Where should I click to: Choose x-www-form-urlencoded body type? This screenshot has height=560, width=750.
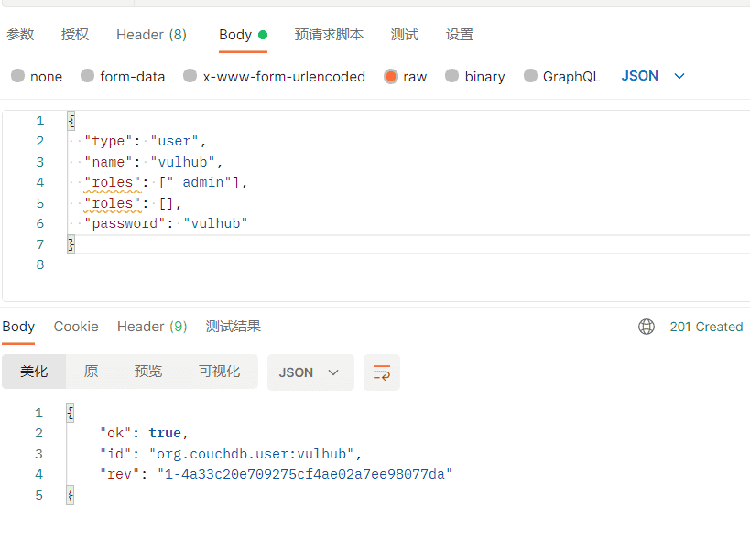point(190,76)
